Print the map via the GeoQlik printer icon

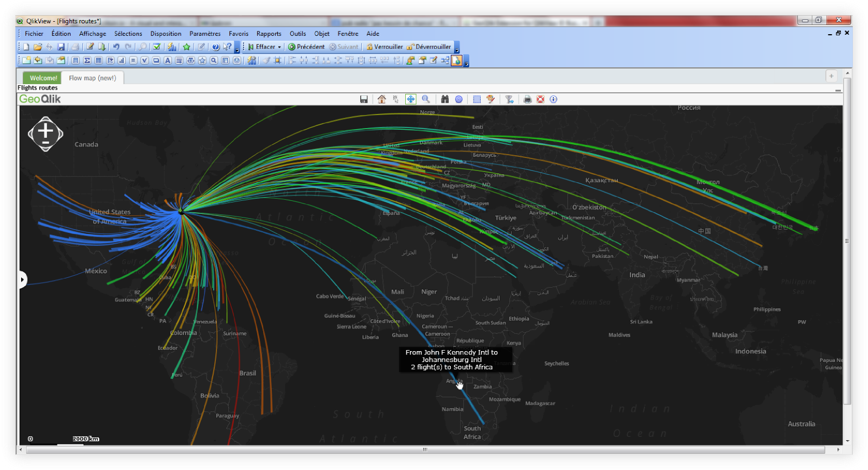(x=527, y=99)
